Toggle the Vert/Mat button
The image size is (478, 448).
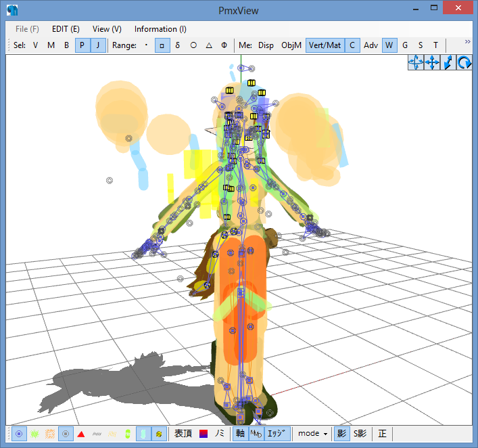coord(325,45)
